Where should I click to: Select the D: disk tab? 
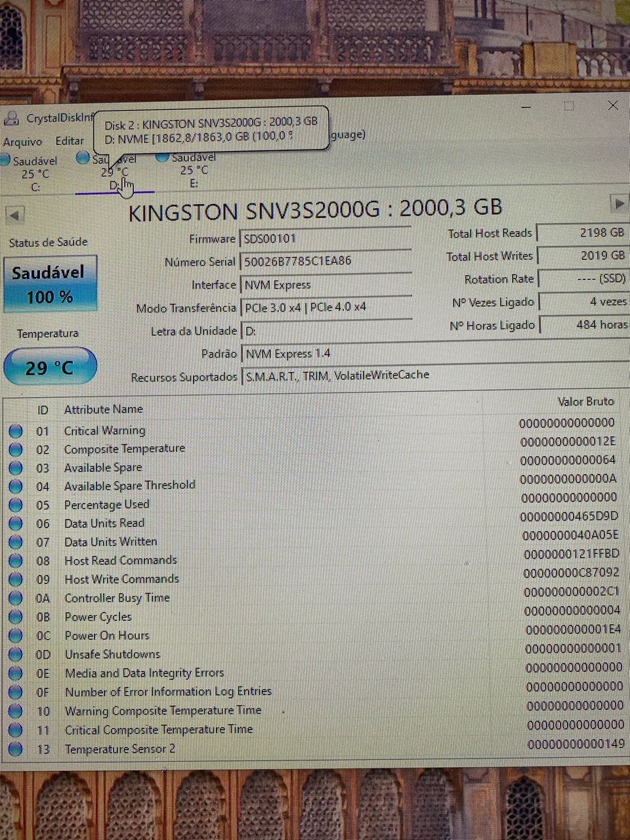[115, 172]
